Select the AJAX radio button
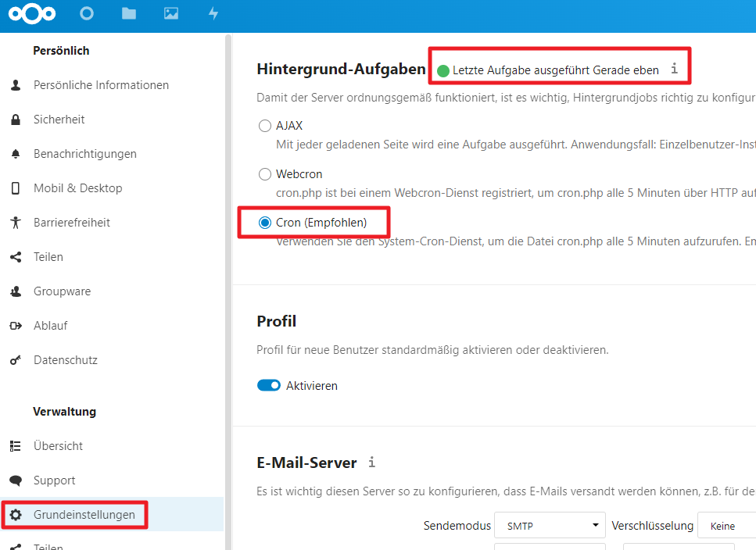Image resolution: width=756 pixels, height=550 pixels. (x=265, y=126)
